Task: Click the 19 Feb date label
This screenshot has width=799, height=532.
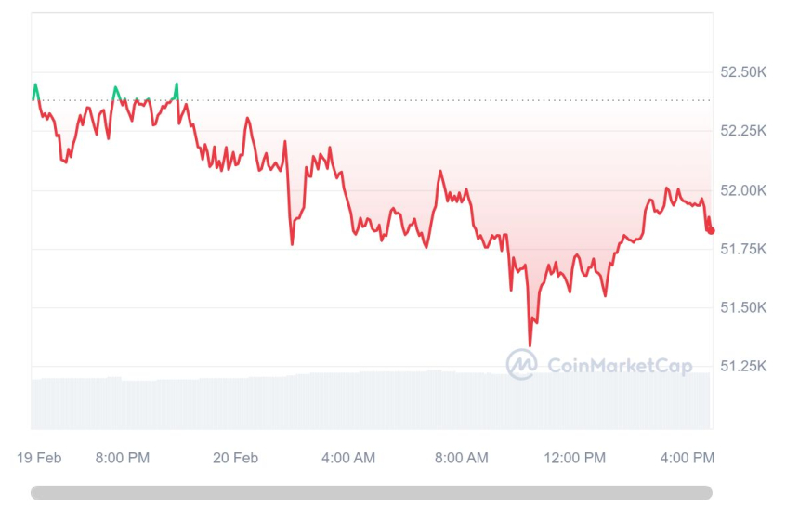Action: click(39, 458)
